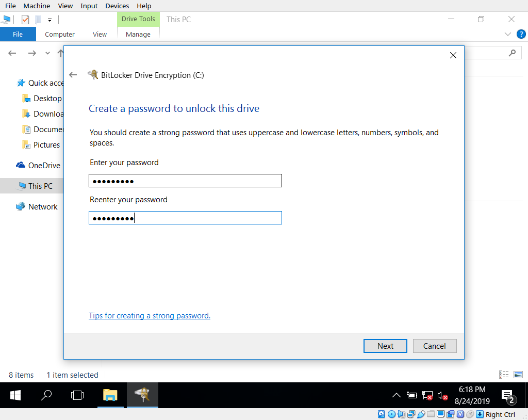Select Network in the navigation pane

coord(43,206)
